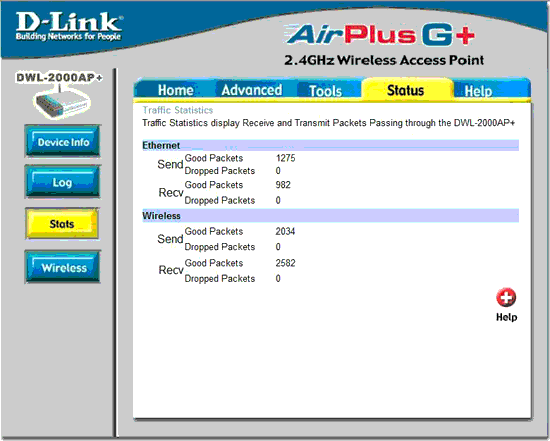This screenshot has width=550, height=441.
Task: Click the D-Link logo
Action: pyautogui.click(x=69, y=26)
